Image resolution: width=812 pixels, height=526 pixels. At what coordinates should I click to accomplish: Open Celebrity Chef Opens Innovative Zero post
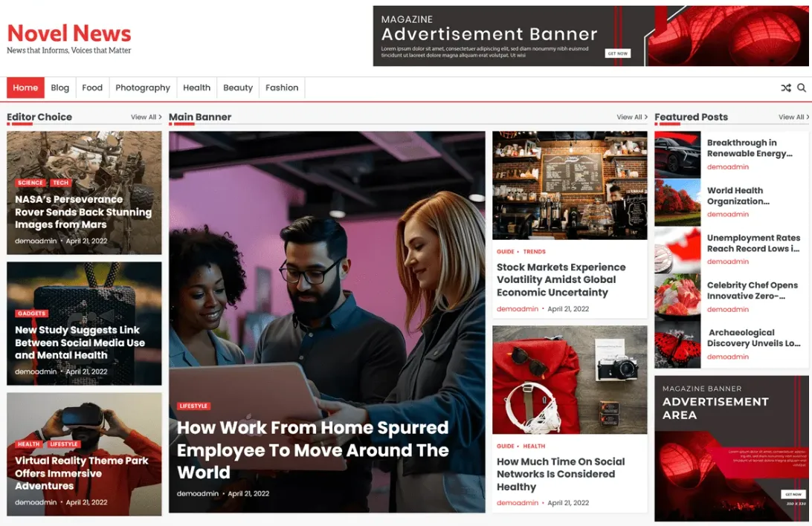point(753,290)
